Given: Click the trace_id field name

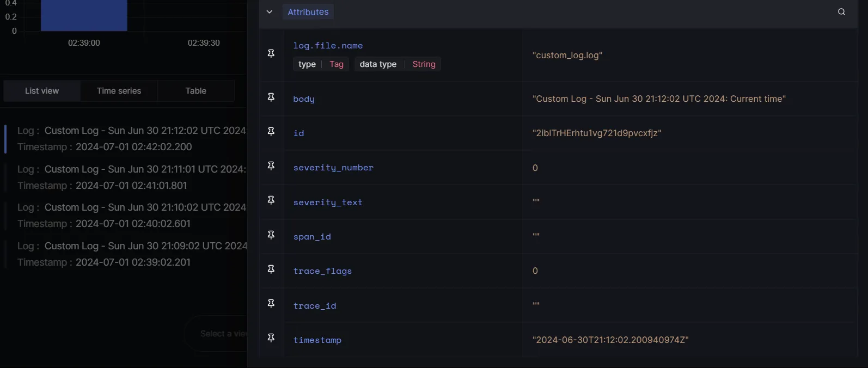Looking at the screenshot, I should point(315,306).
